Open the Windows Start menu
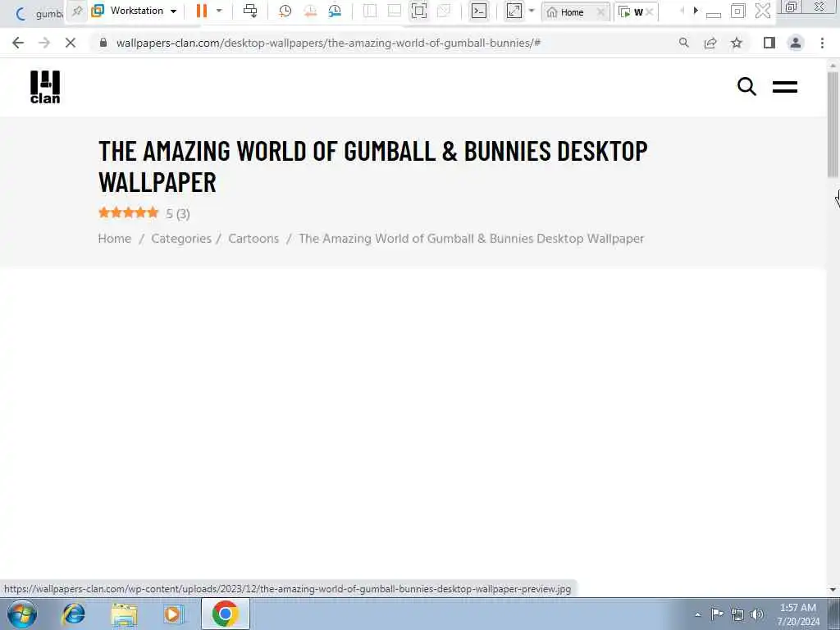The height and width of the screenshot is (630, 840). tap(22, 614)
